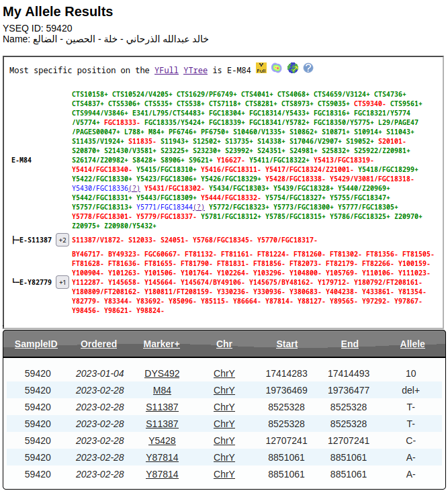448x495 pixels.
Task: Open ChrY link in the M84 row
Action: tap(224, 390)
